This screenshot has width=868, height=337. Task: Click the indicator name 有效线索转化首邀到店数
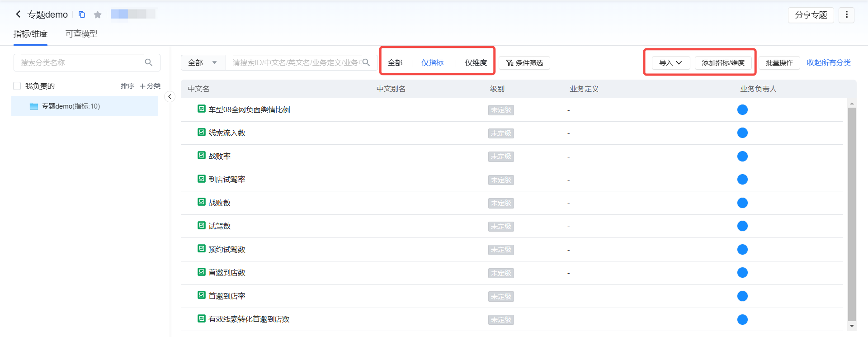(x=249, y=319)
